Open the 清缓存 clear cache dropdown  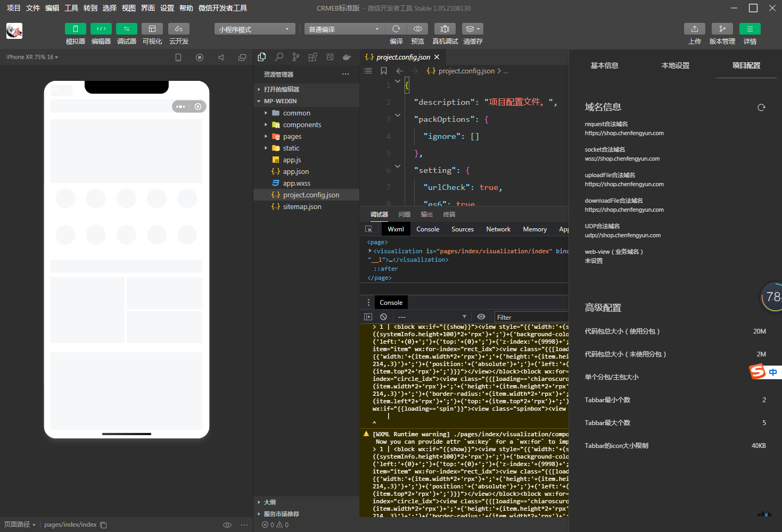[473, 29]
